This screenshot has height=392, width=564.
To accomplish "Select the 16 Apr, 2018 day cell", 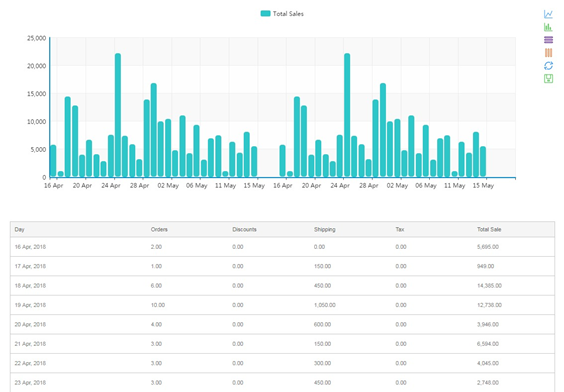I will [30, 247].
